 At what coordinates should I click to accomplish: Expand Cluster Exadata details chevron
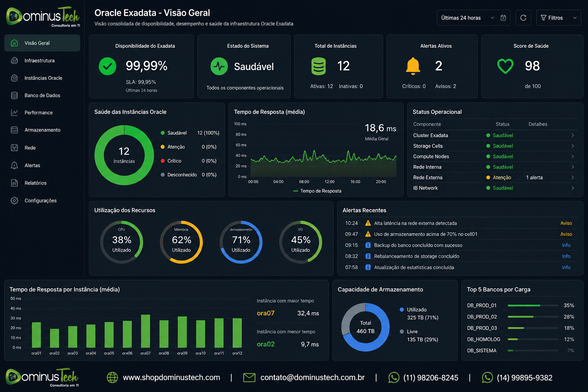[x=573, y=136]
